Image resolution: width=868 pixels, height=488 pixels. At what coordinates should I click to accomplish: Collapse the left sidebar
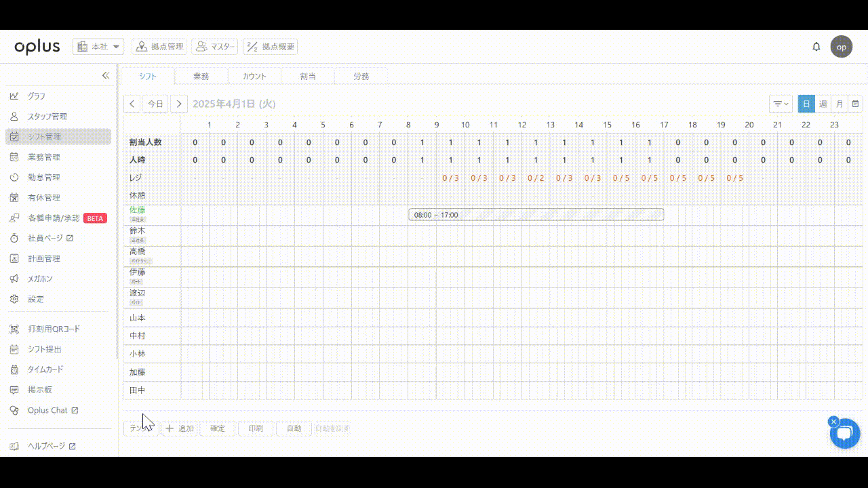point(106,76)
